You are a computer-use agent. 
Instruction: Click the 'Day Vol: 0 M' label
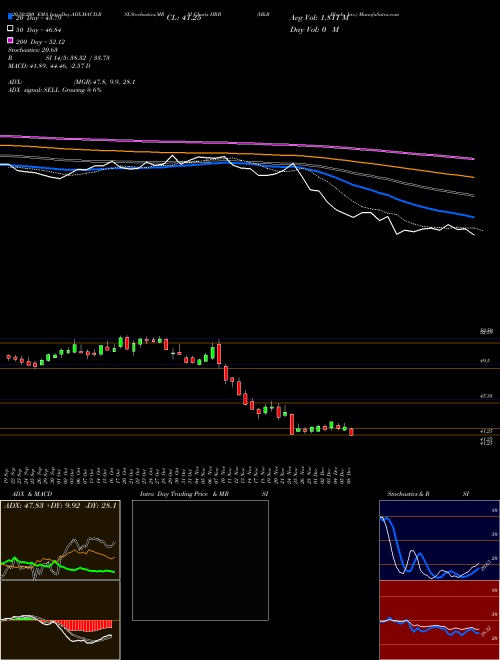click(x=314, y=30)
